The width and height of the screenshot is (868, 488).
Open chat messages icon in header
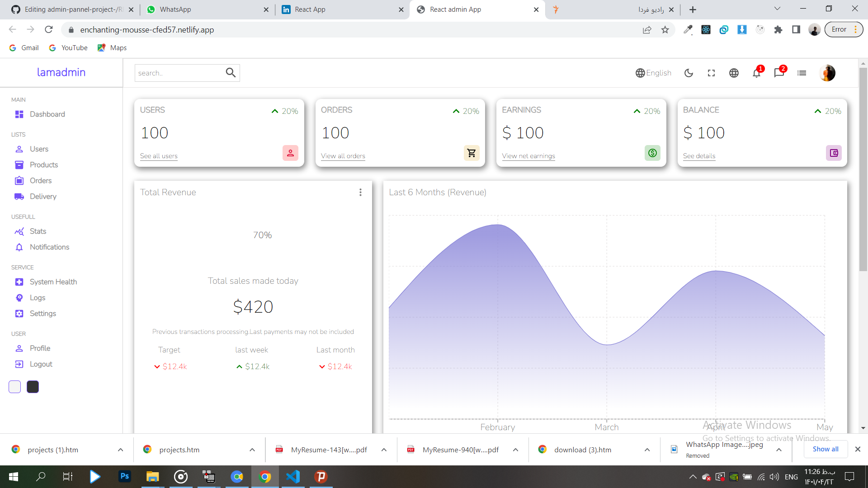[x=778, y=73]
